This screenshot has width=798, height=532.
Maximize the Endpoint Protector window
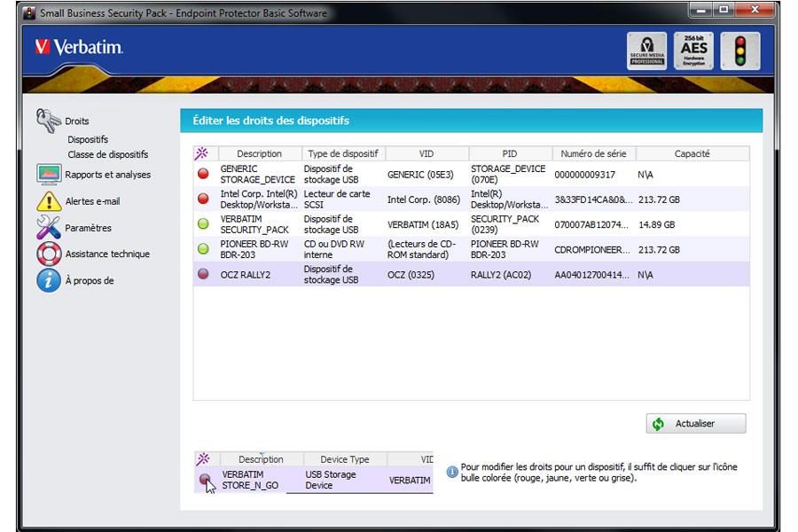click(724, 10)
